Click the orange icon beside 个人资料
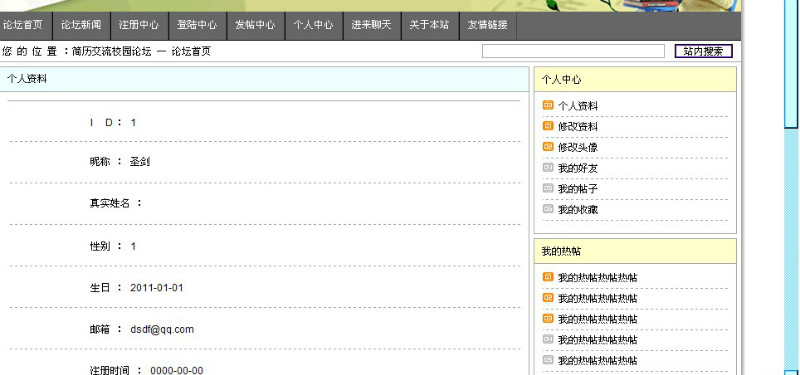This screenshot has height=375, width=800. coord(548,105)
